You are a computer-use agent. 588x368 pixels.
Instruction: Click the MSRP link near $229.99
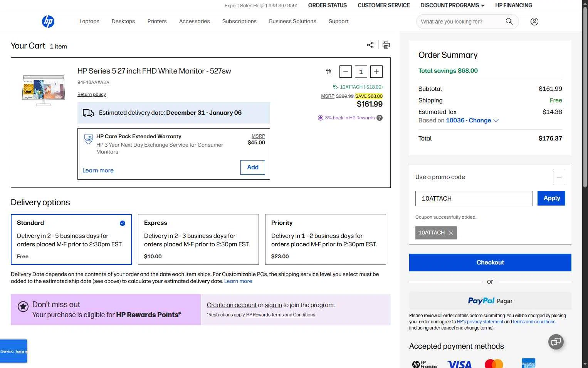(328, 96)
